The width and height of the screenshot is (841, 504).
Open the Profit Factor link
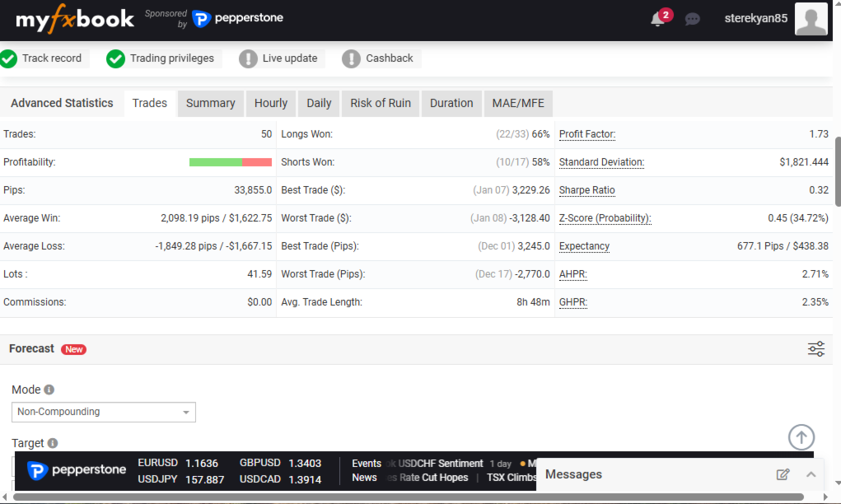(x=586, y=133)
